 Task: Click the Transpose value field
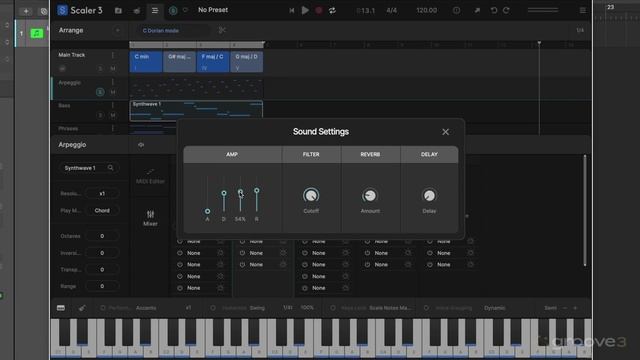click(x=102, y=269)
